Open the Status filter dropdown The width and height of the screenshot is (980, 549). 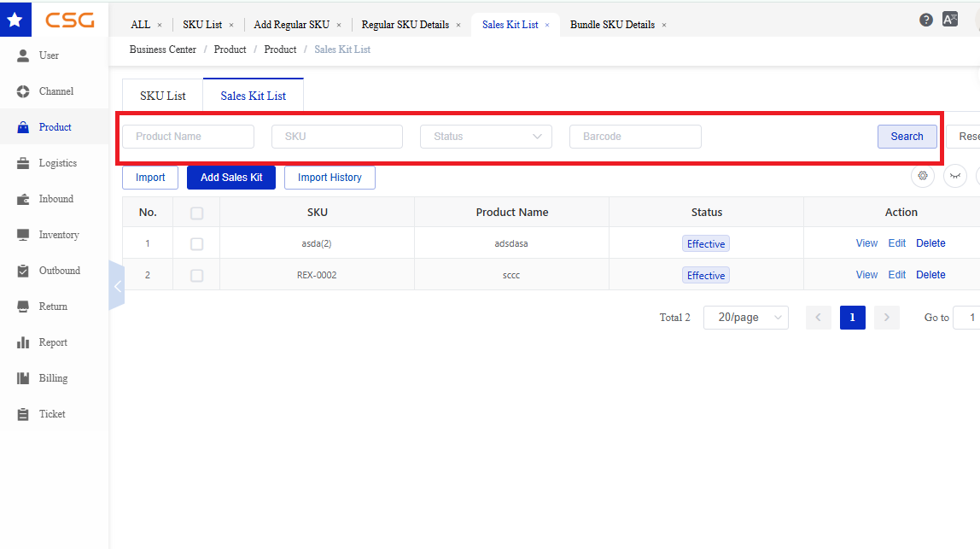click(487, 137)
